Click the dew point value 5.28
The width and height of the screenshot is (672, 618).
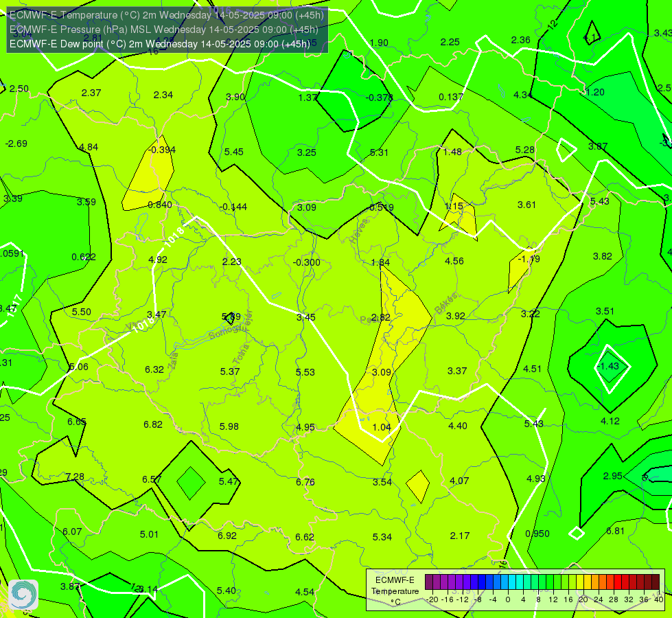pos(525,150)
